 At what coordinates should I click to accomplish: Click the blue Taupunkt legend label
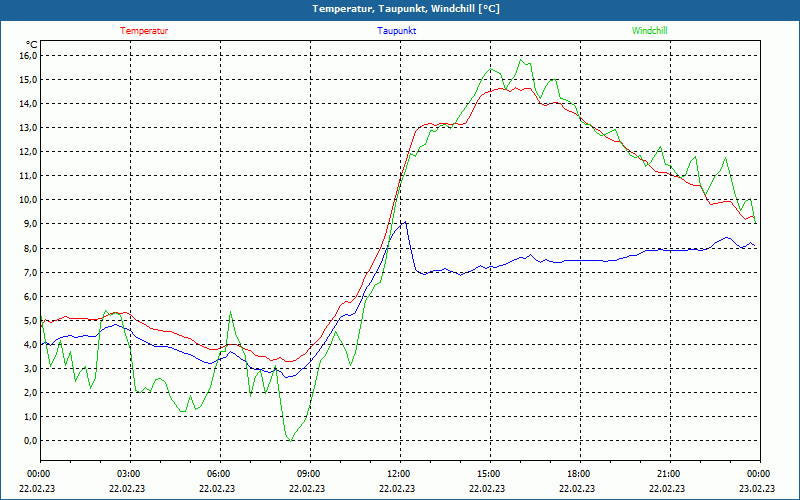[397, 31]
